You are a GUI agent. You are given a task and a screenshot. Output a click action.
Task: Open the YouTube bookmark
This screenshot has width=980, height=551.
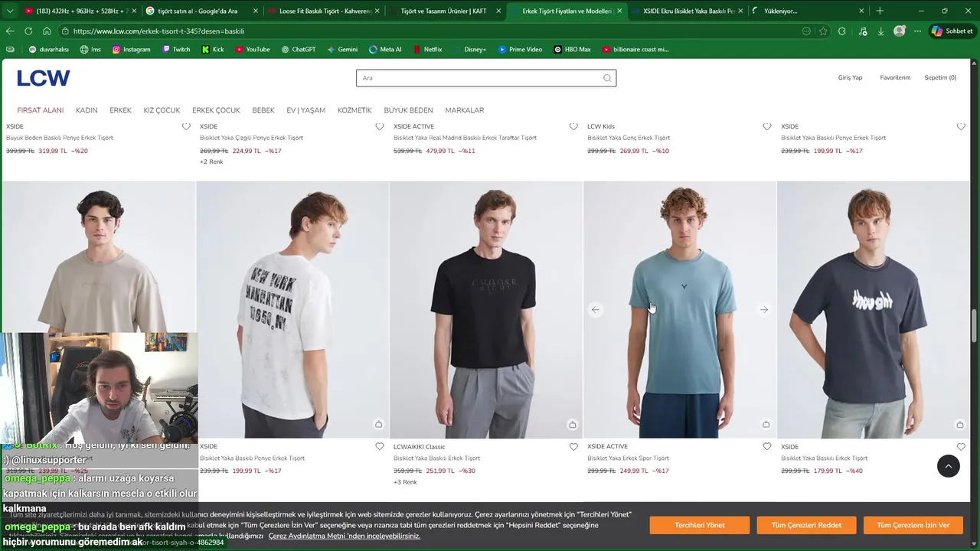(x=253, y=49)
